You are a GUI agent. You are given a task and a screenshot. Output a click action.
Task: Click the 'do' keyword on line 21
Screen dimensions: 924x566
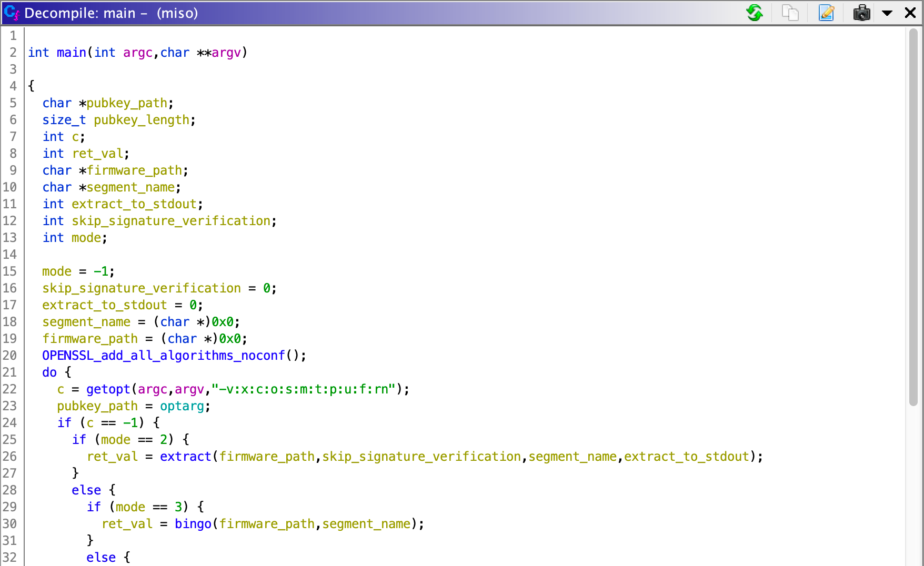click(49, 372)
